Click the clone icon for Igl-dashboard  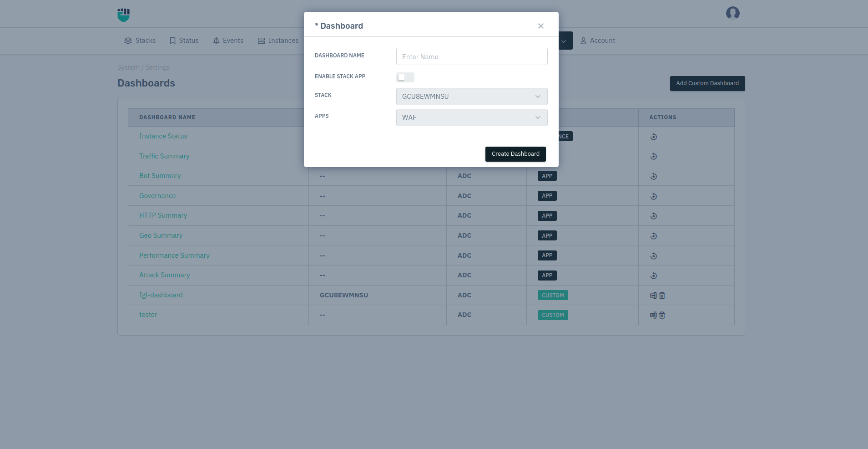click(x=653, y=296)
